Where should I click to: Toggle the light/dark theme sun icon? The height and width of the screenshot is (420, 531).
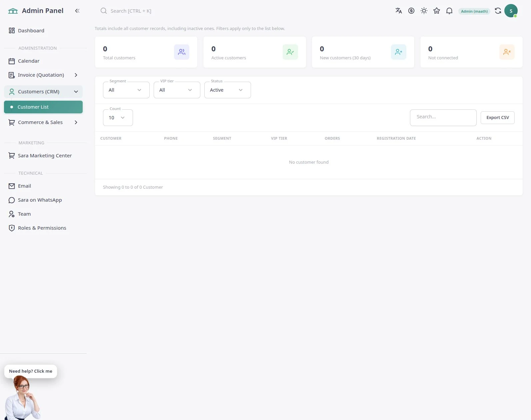coord(424,11)
